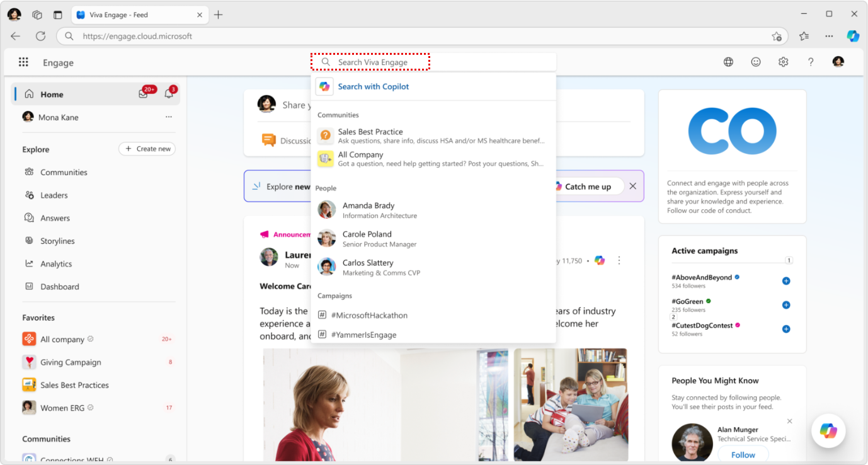Open the Analytics section
868x465 pixels.
57,263
